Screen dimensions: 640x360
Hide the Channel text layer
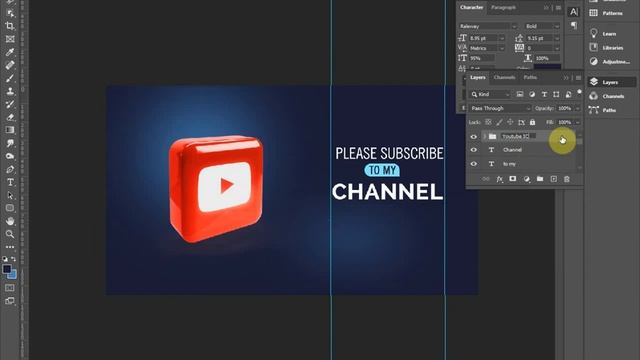[x=473, y=150]
